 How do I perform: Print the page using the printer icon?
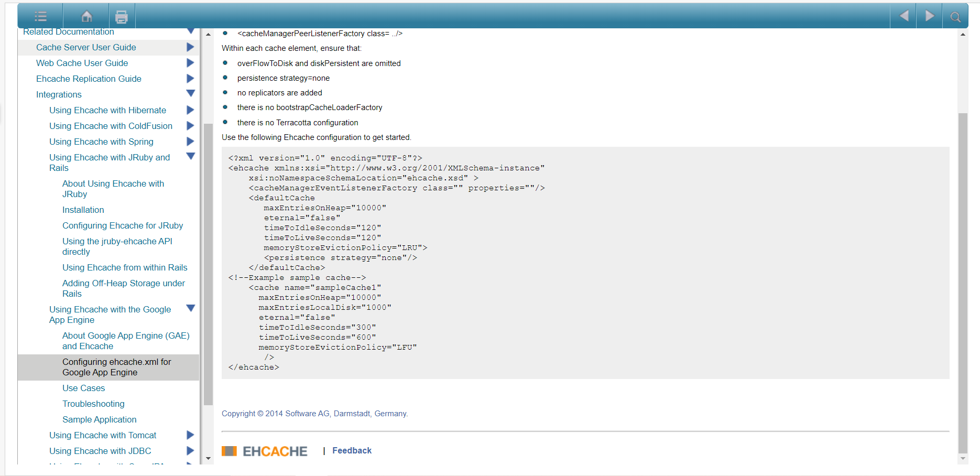coord(122,17)
